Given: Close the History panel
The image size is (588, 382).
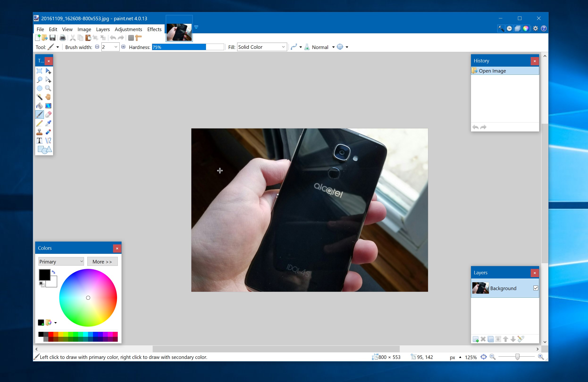Looking at the screenshot, I should [x=535, y=61].
